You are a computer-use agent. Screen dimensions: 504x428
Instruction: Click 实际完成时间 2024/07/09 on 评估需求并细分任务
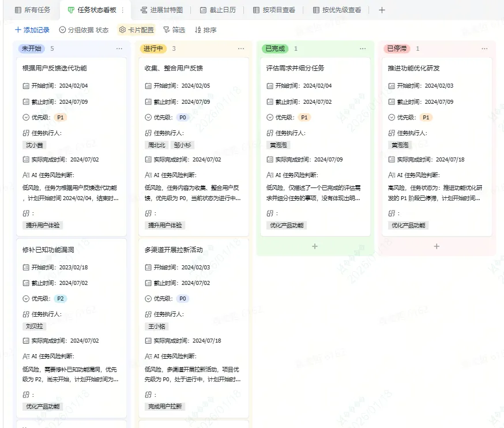point(329,160)
